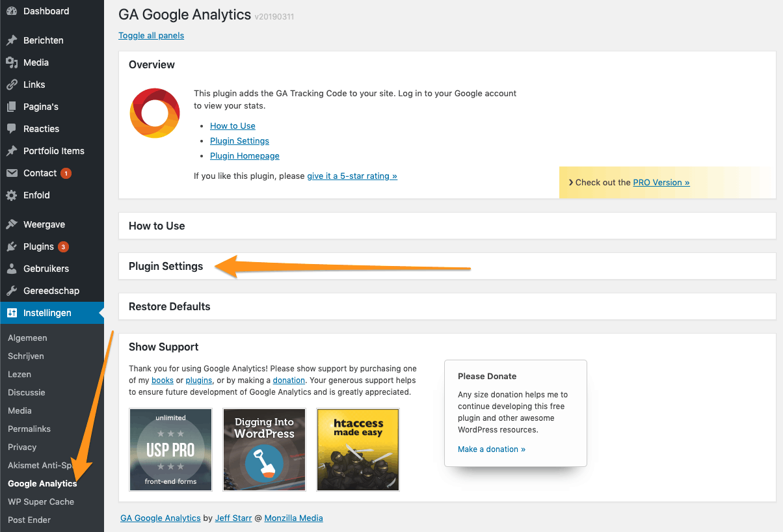Click the Toggle all panels link
The width and height of the screenshot is (783, 532).
(x=151, y=35)
